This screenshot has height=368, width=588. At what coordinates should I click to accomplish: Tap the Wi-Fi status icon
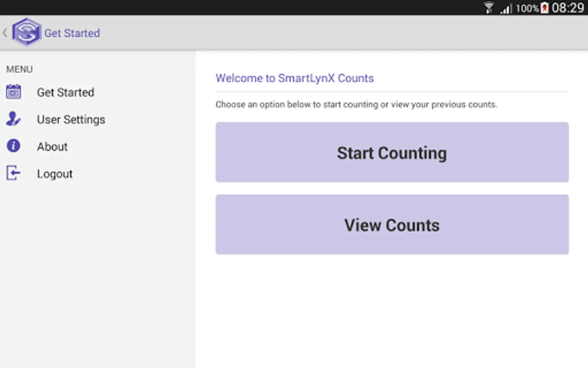coord(488,8)
